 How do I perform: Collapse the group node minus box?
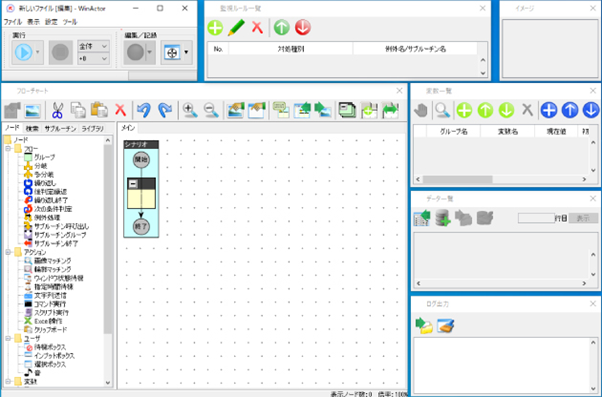132,184
